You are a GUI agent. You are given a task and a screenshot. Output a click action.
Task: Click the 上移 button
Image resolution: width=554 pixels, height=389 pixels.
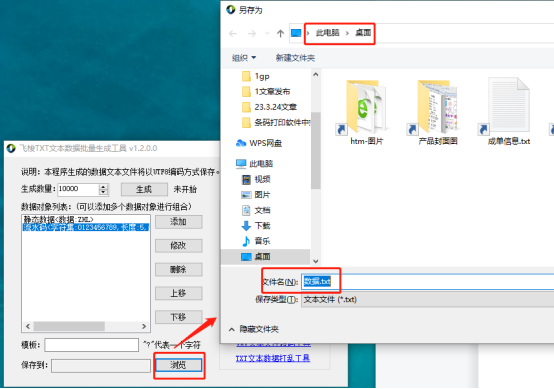tap(178, 293)
